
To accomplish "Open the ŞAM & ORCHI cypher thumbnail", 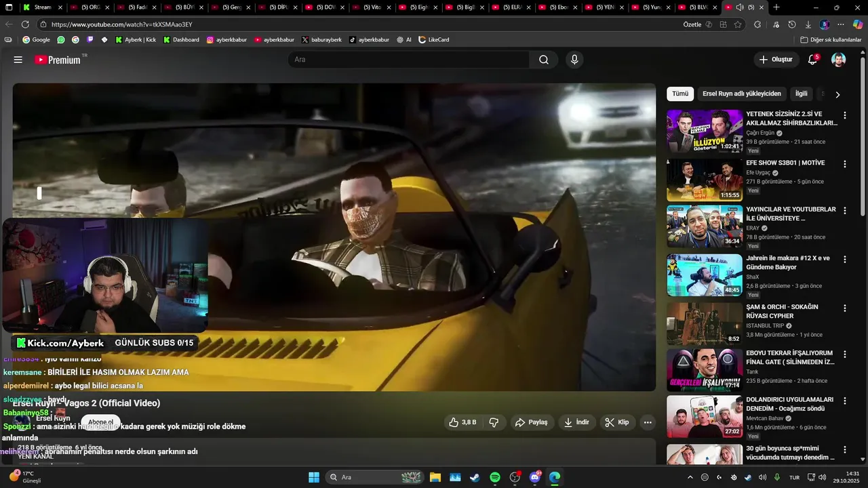I will click(x=705, y=323).
